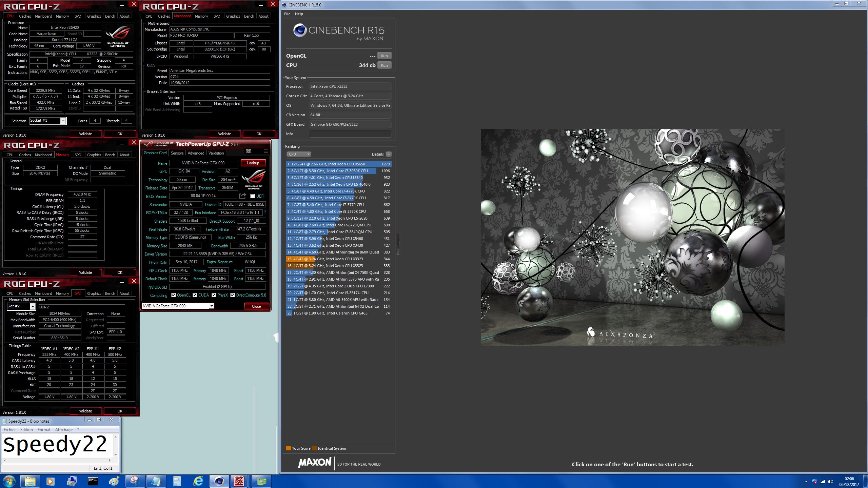Launch Windows Media Player from taskbar

pyautogui.click(x=51, y=481)
